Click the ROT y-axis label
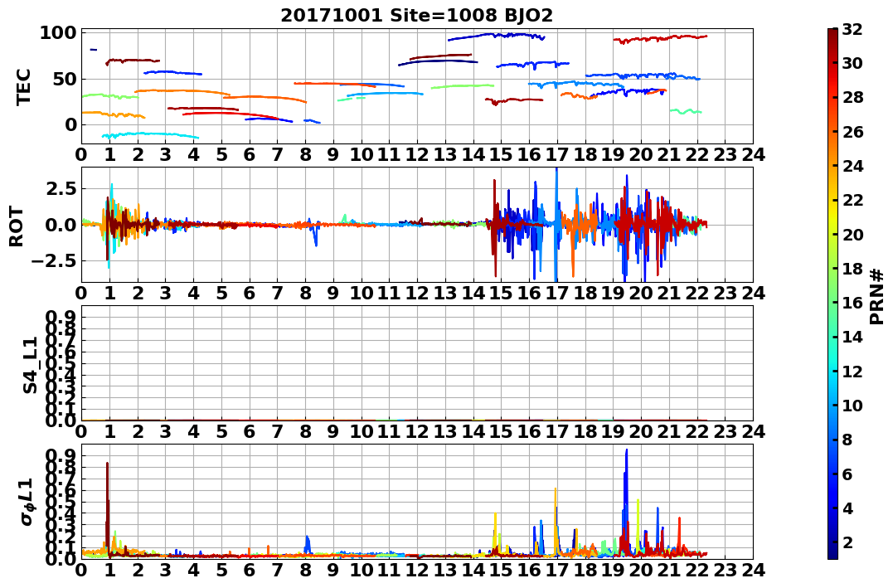893x588 pixels. pyautogui.click(x=17, y=226)
